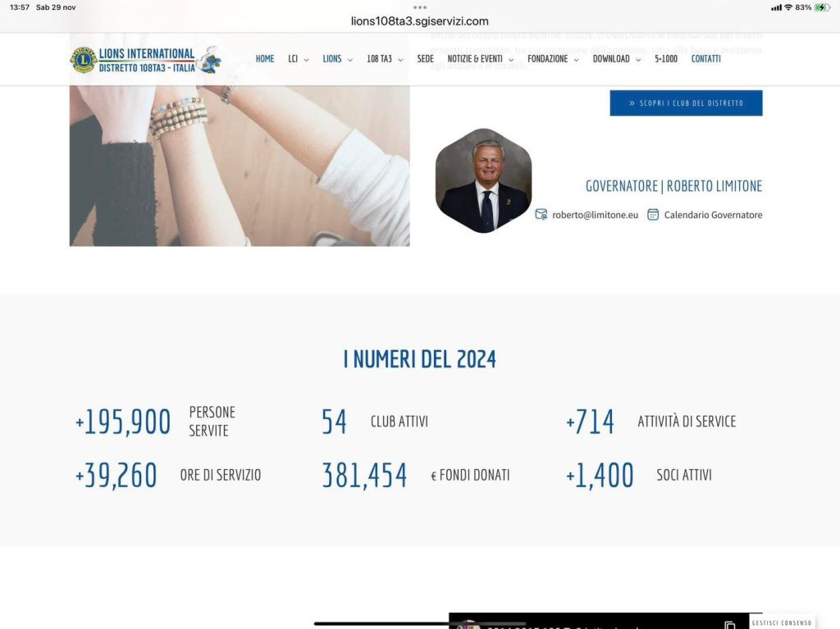Click the email envelope icon

point(541,215)
